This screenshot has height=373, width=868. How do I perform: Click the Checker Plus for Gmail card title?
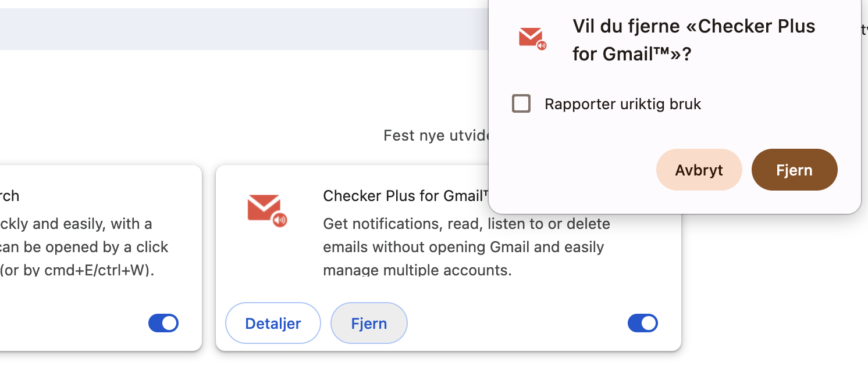click(x=405, y=196)
